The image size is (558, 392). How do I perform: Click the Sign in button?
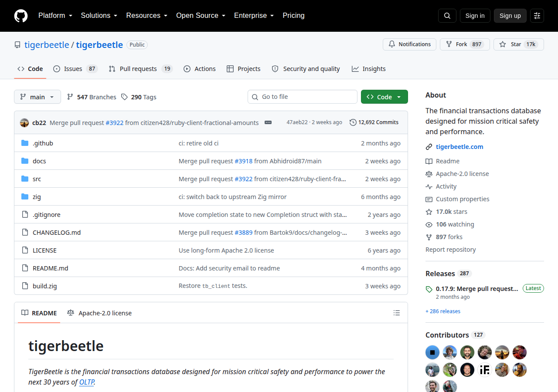(x=475, y=16)
